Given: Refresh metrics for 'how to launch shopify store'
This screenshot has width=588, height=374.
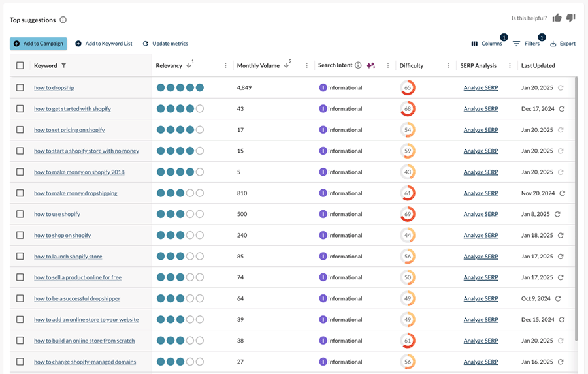Looking at the screenshot, I should (x=561, y=257).
